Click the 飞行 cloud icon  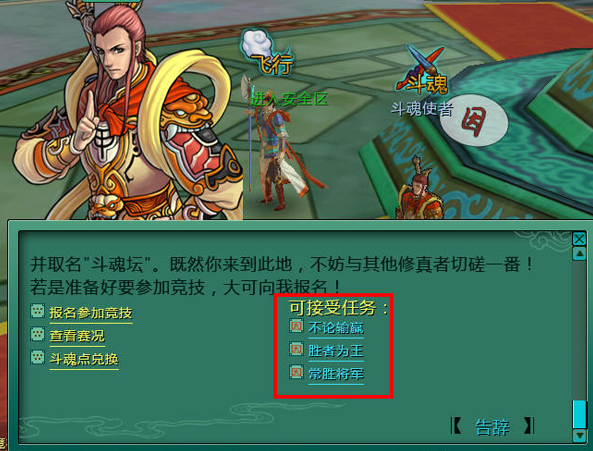268,51
